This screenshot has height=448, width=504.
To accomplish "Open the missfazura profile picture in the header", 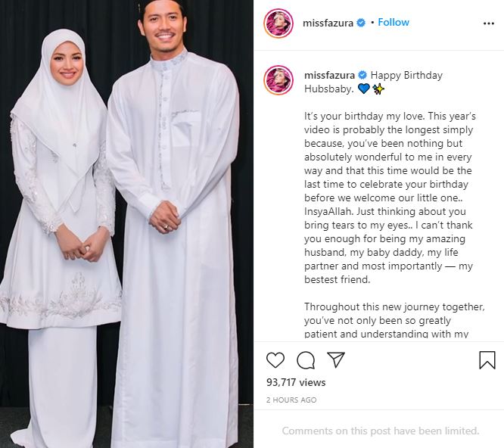I will (278, 23).
